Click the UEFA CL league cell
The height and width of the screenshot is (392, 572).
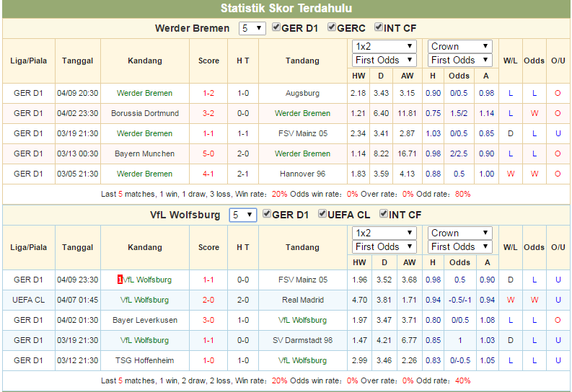click(x=28, y=300)
